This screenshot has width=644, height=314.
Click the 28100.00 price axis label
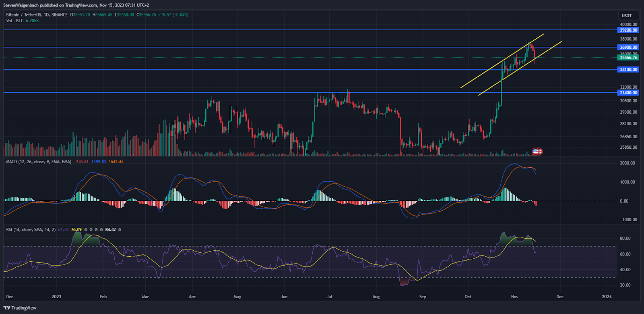point(628,124)
